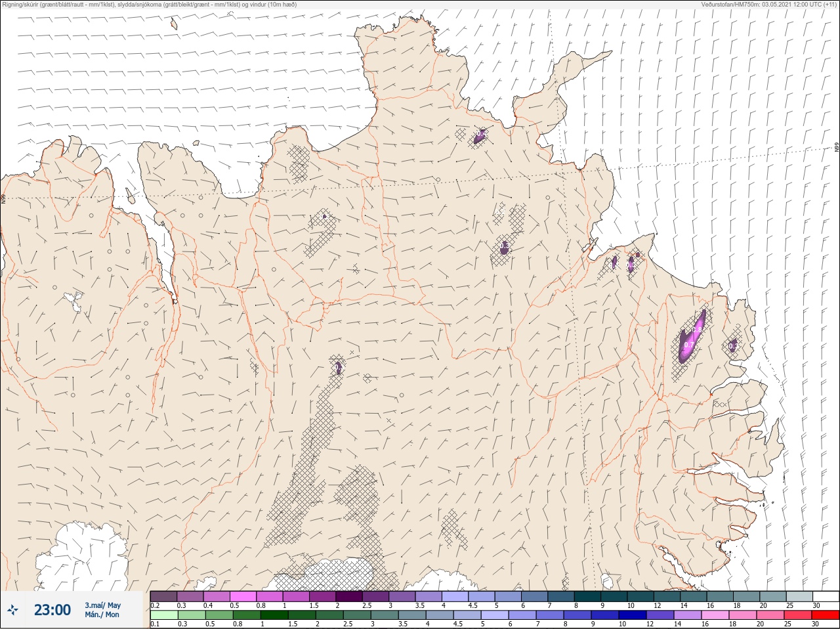The width and height of the screenshot is (840, 629).
Task: Click the '3.maí/ May' date label
Action: (x=102, y=605)
